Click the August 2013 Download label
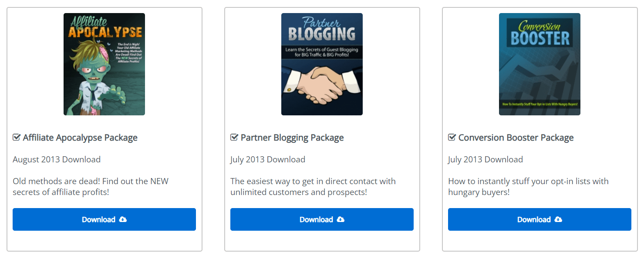 57,159
